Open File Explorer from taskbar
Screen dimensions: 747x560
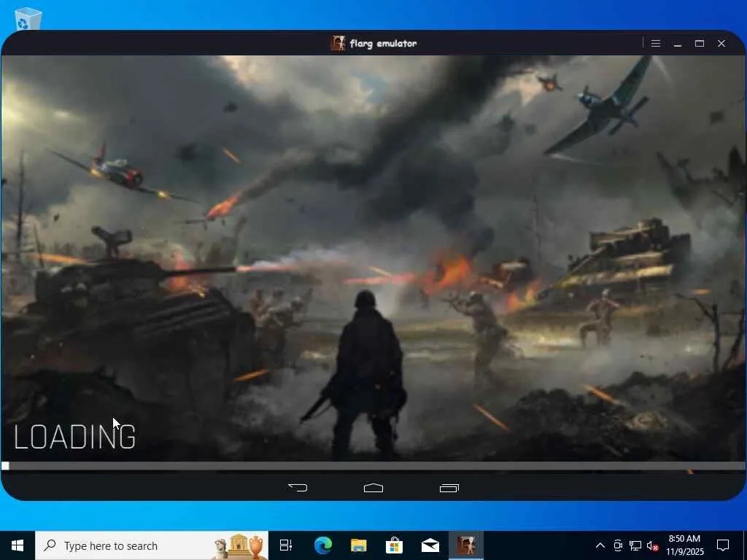(359, 545)
